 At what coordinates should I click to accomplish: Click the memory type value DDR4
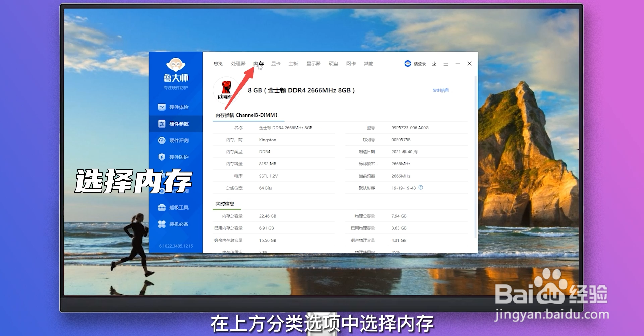pos(265,152)
